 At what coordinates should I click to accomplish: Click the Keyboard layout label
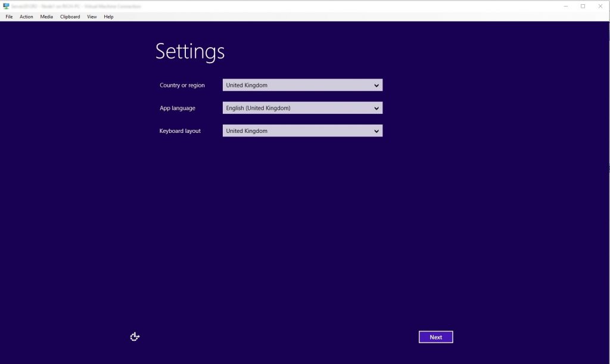click(180, 131)
